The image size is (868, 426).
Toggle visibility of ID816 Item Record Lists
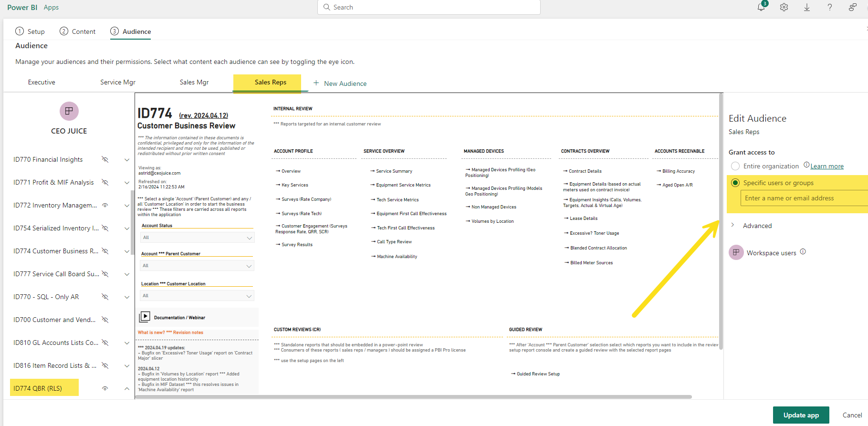click(105, 365)
